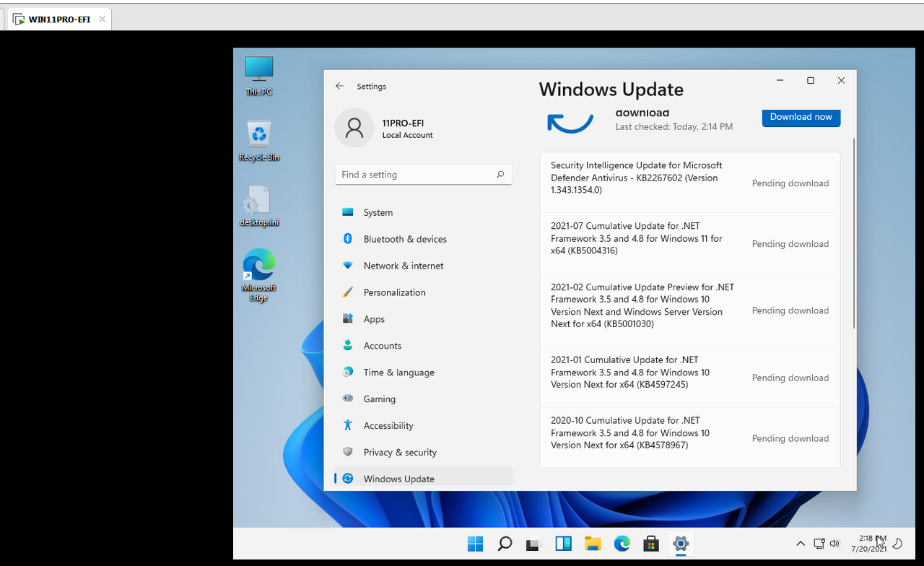Open the Start menu from the taskbar
The image size is (924, 566).
click(x=475, y=544)
